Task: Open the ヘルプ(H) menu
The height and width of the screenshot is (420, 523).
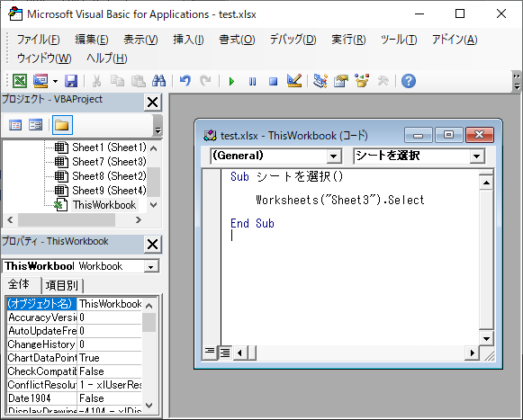Action: [107, 58]
